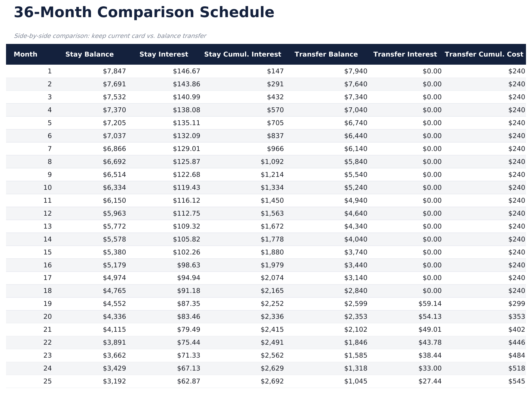Click the $98.63 stay interest cell

tap(189, 265)
